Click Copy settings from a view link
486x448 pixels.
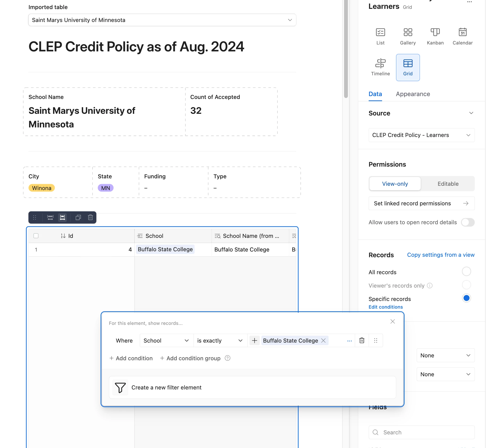[440, 255]
